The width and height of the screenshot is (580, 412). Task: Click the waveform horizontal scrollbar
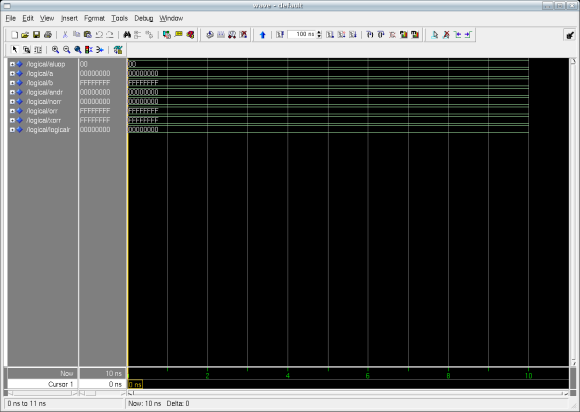click(x=348, y=393)
